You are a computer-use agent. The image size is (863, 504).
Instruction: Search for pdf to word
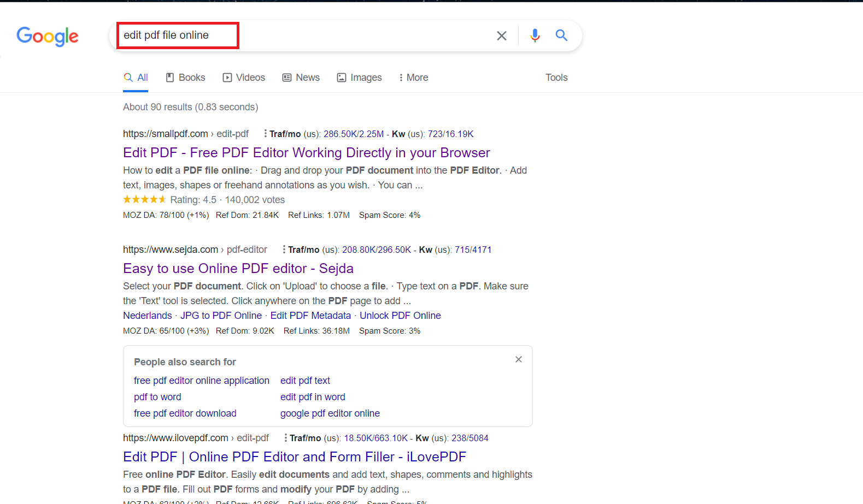[x=157, y=397]
